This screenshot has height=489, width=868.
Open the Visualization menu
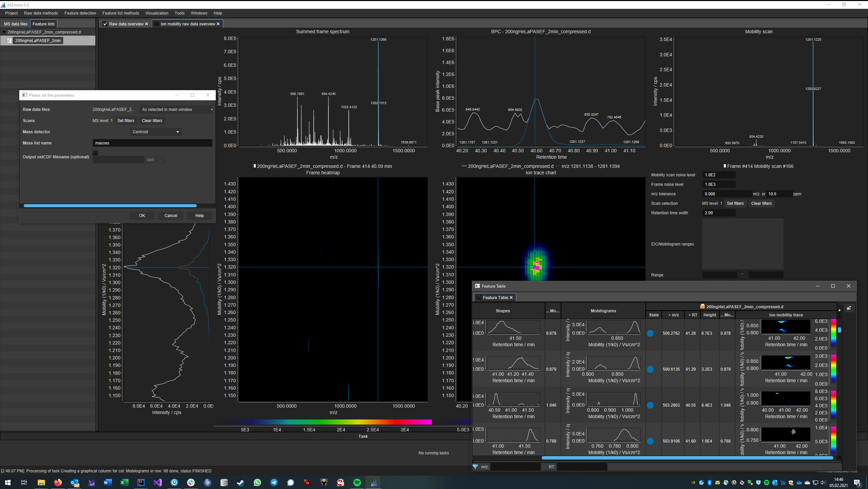157,13
